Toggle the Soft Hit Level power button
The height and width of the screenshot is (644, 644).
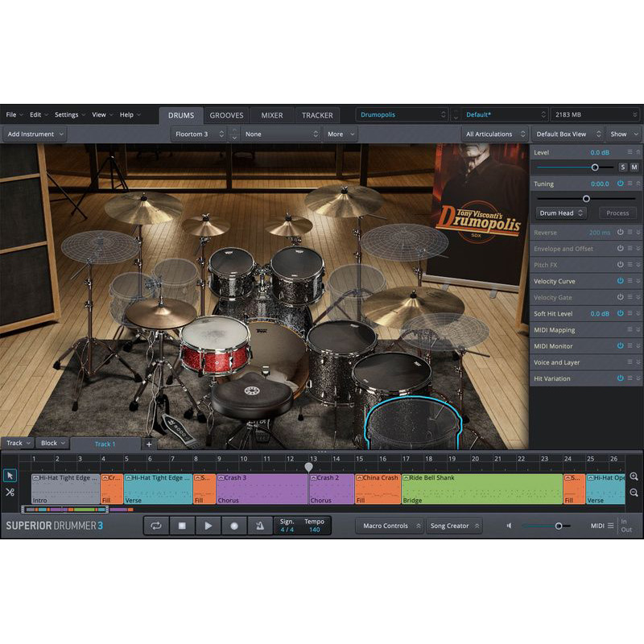(620, 313)
